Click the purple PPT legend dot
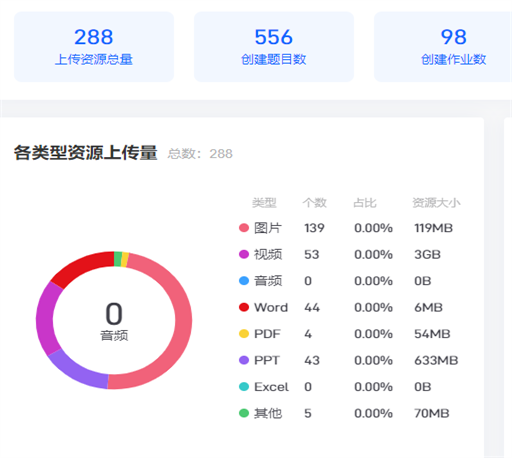The width and height of the screenshot is (512, 458). point(244,360)
